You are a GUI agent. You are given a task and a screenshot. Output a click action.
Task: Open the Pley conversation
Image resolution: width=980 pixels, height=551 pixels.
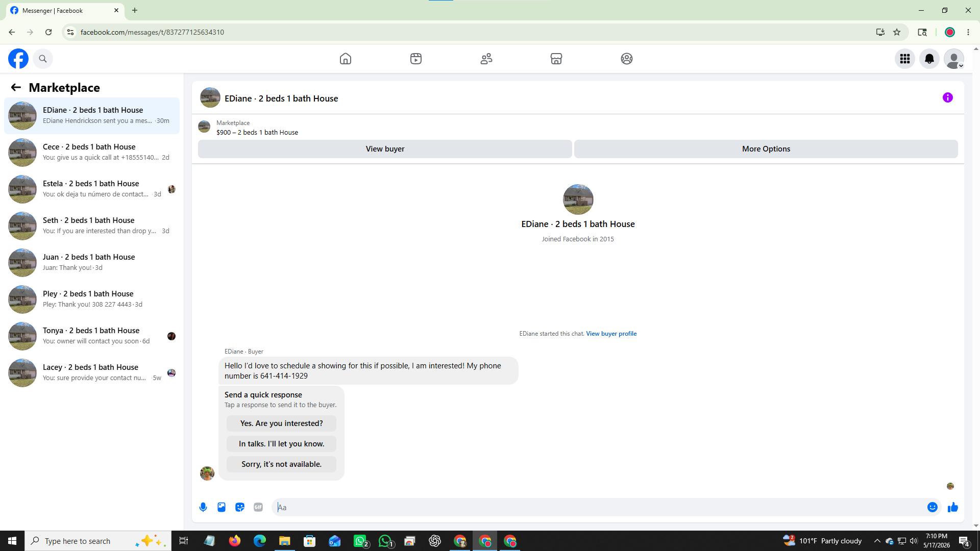(92, 299)
